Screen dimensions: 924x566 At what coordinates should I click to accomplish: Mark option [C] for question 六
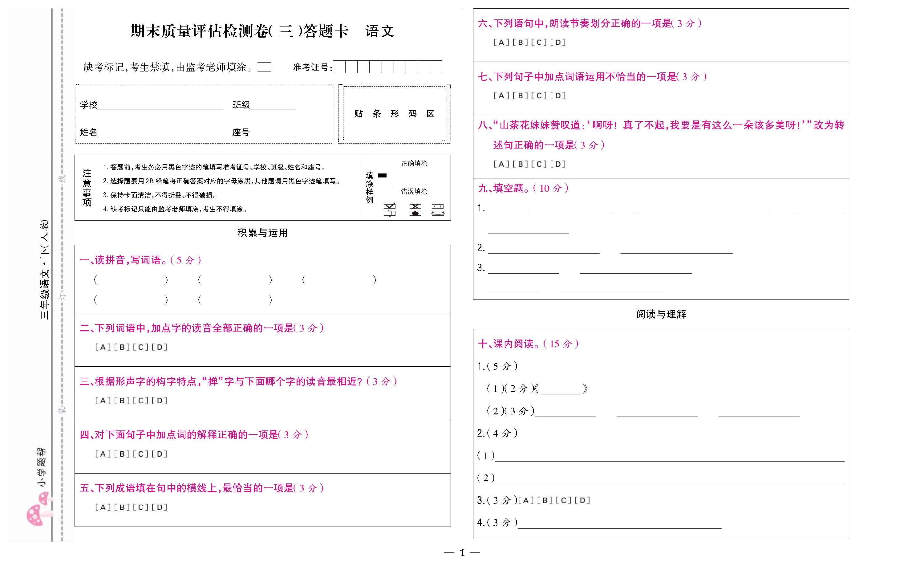tap(539, 43)
